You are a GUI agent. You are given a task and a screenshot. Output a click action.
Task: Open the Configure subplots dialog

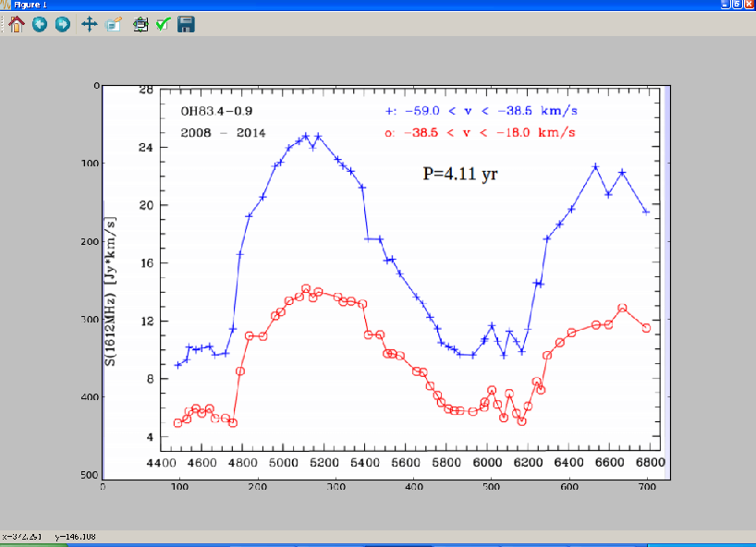(140, 24)
